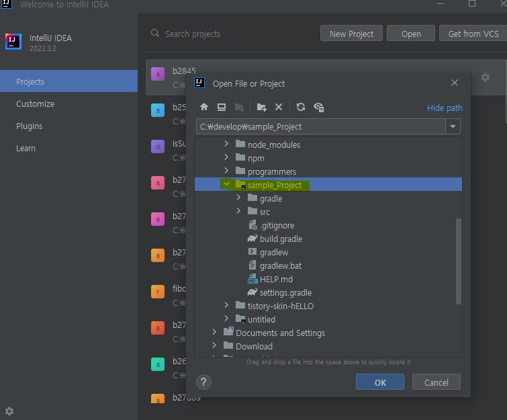Click Get from VCS button
The image size is (507, 420).
coord(473,34)
